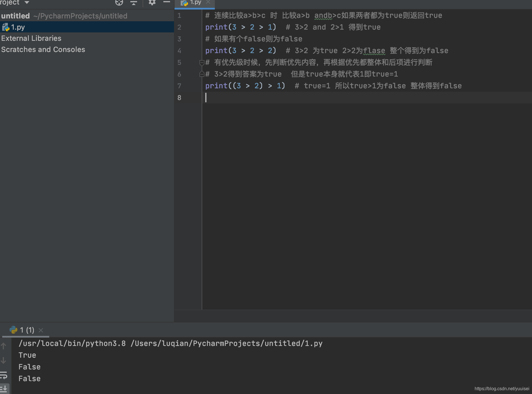
Task: Click the underlined 'andb' word in line 1
Action: click(x=323, y=15)
